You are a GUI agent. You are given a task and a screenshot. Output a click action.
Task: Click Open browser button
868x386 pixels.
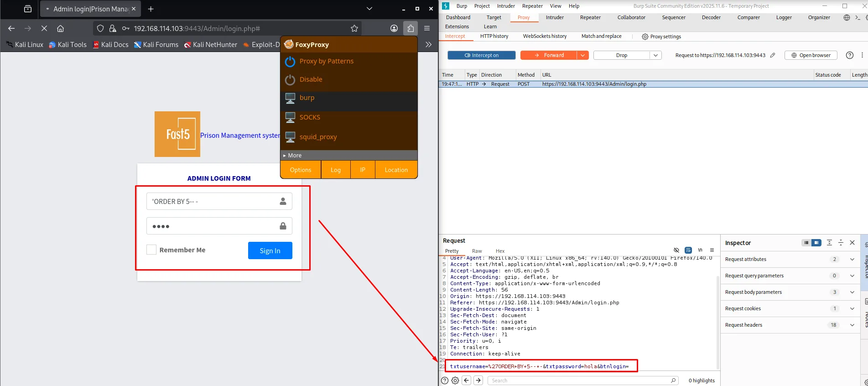(x=811, y=55)
